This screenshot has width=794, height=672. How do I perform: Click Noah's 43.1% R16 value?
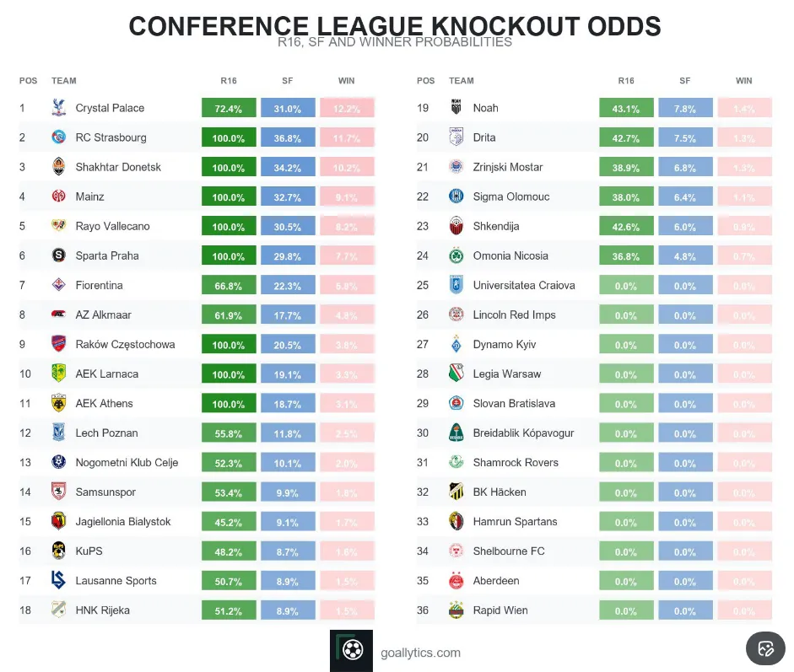point(626,109)
